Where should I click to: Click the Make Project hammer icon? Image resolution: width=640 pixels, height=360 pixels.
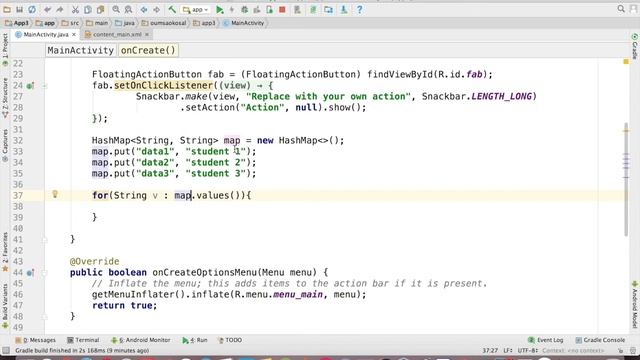point(172,9)
